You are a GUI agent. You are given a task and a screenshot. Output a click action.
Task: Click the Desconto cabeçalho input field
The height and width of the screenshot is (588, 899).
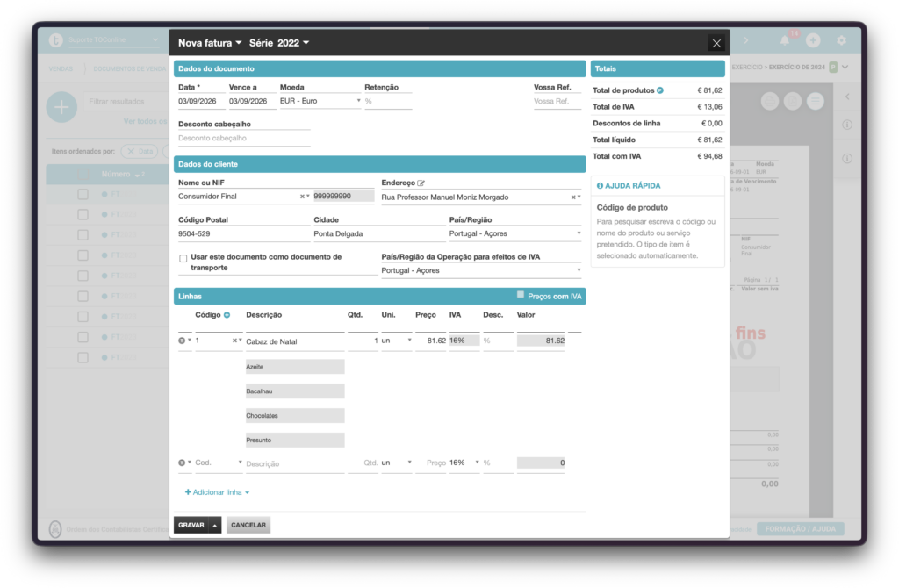[x=244, y=138]
